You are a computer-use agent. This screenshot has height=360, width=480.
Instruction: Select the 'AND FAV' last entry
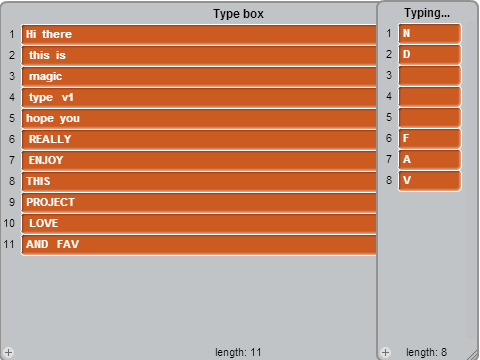[199, 244]
